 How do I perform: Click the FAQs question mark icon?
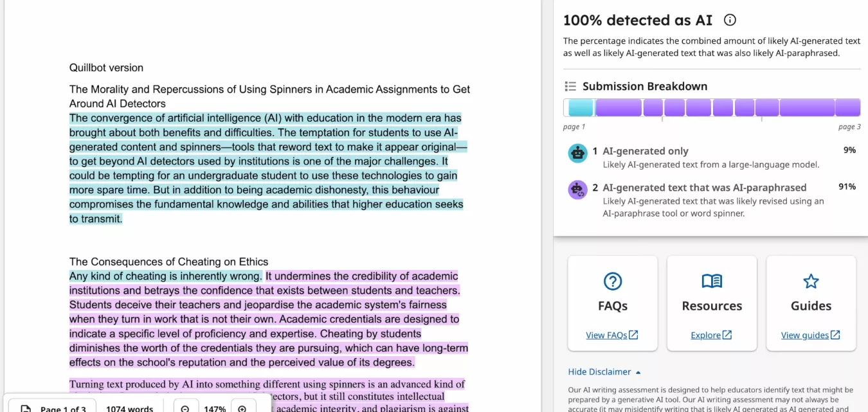point(612,282)
